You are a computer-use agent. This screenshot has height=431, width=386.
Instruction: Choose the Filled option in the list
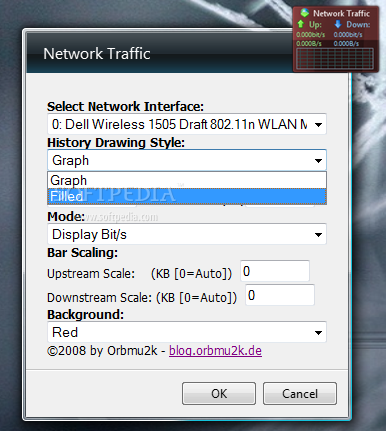(x=187, y=196)
